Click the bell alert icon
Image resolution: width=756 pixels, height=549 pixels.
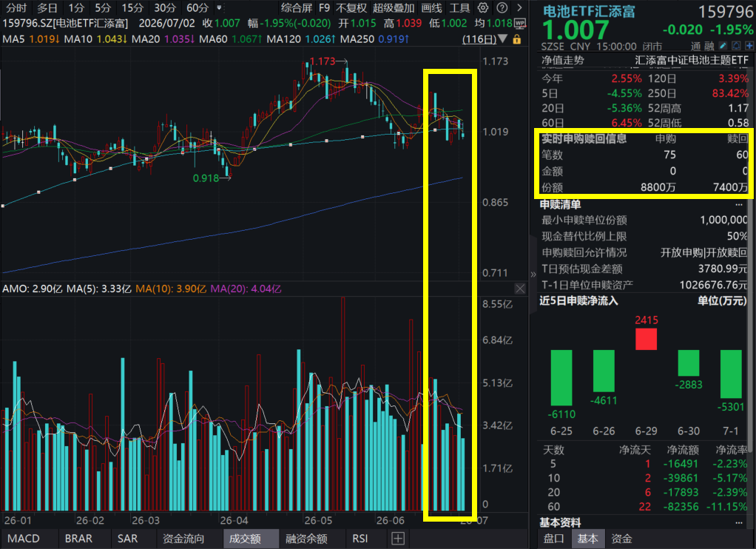(x=736, y=46)
